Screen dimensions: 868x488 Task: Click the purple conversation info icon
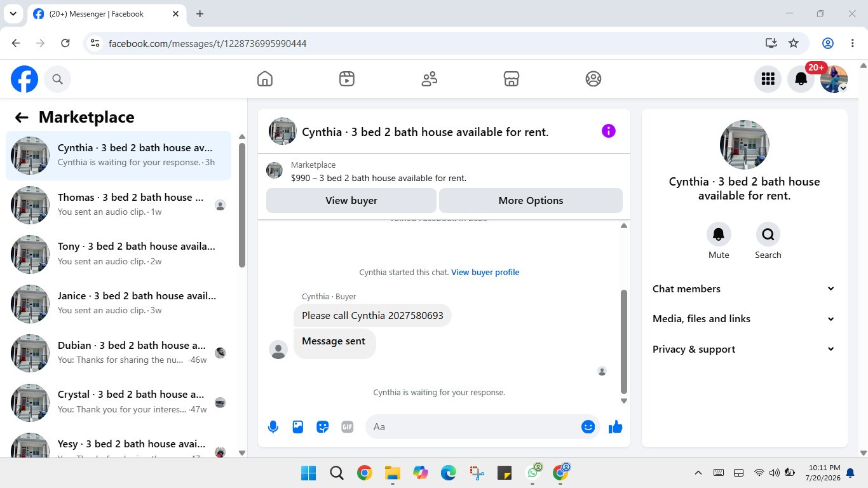609,131
